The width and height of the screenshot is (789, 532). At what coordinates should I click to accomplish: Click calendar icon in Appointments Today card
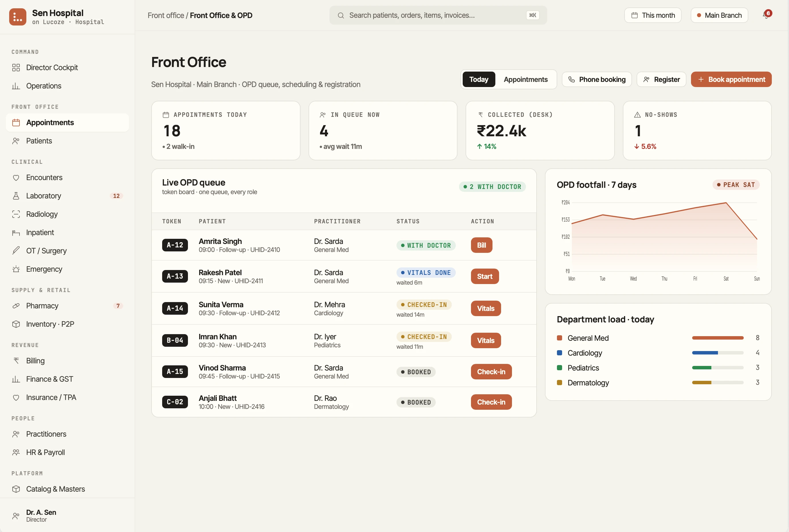click(166, 115)
